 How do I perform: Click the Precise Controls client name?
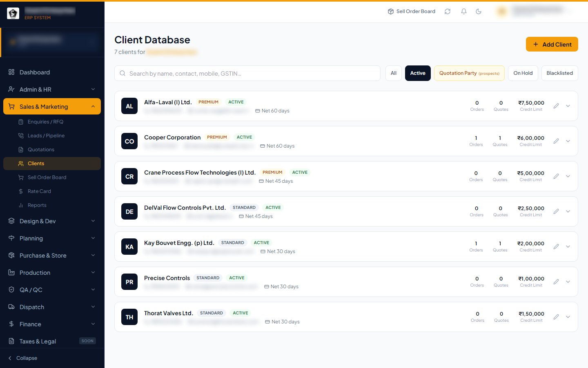[167, 278]
